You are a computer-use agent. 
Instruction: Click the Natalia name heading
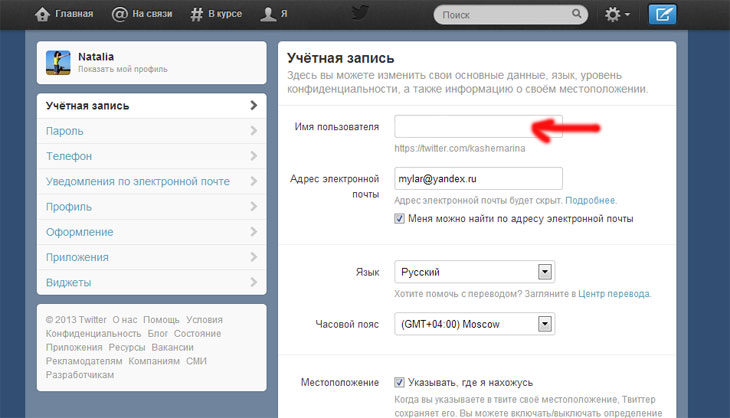point(96,57)
